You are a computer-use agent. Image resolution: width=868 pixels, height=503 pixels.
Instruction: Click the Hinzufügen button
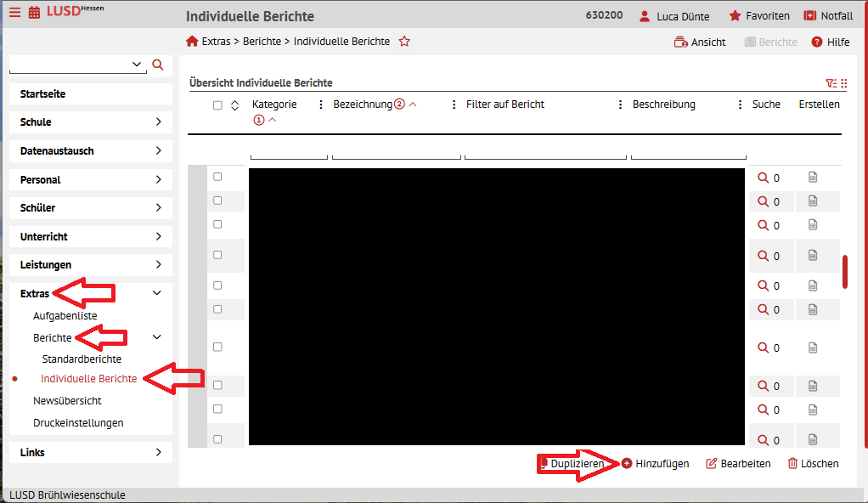pyautogui.click(x=656, y=464)
